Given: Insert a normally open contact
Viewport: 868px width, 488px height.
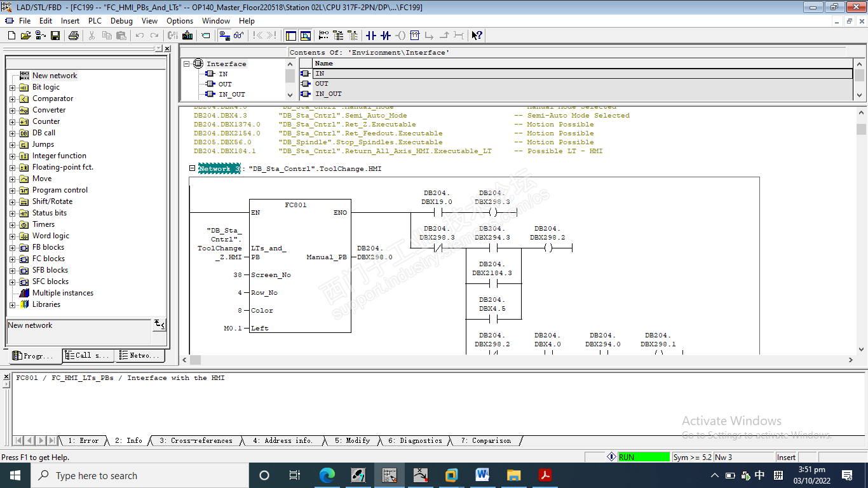Looking at the screenshot, I should (x=372, y=36).
